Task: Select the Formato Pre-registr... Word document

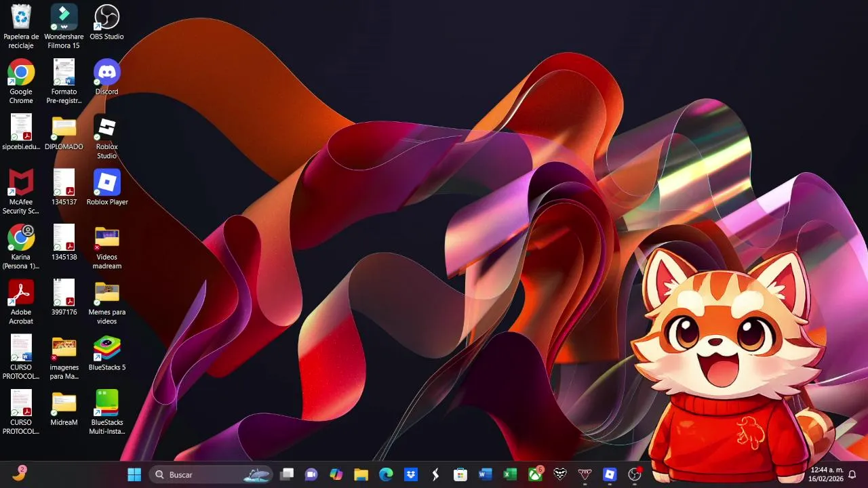Action: 64,82
